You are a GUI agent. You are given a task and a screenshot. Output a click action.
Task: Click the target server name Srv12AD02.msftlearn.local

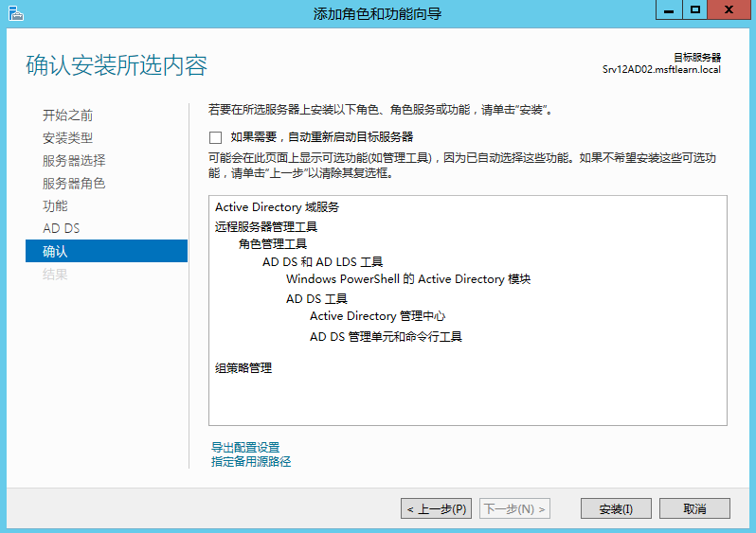(x=661, y=69)
